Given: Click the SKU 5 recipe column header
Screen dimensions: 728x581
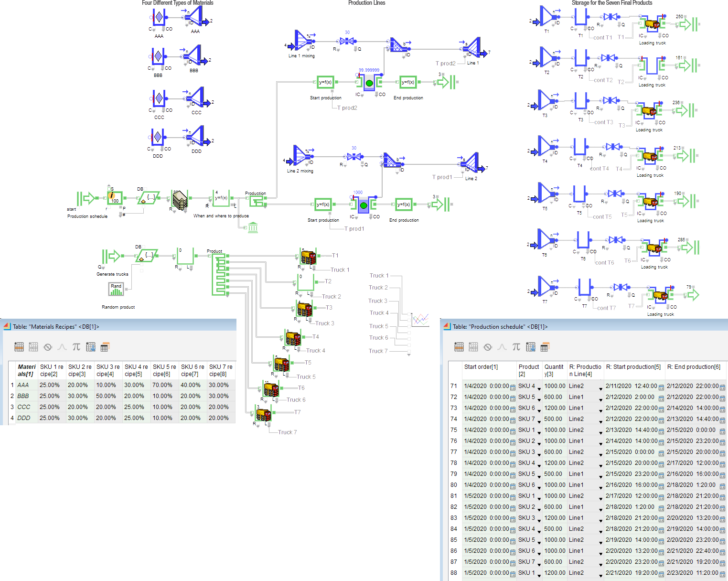Looking at the screenshot, I should (x=164, y=370).
